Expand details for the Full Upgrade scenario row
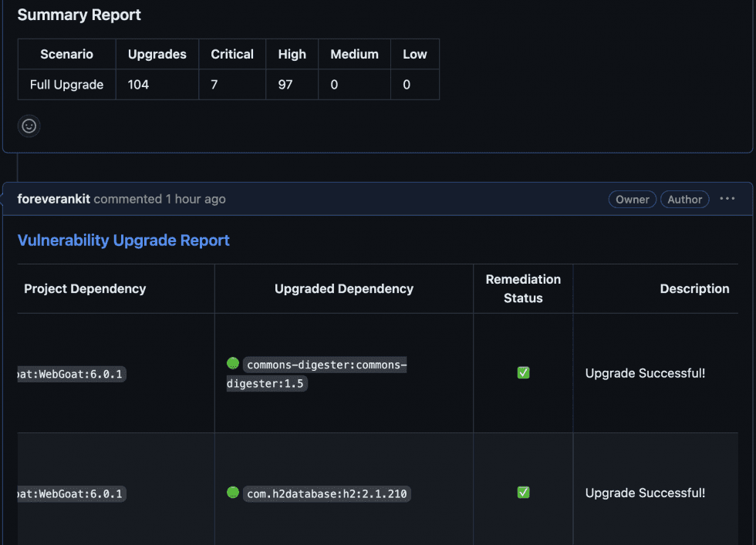Screen dimensions: 756x545 point(66,85)
